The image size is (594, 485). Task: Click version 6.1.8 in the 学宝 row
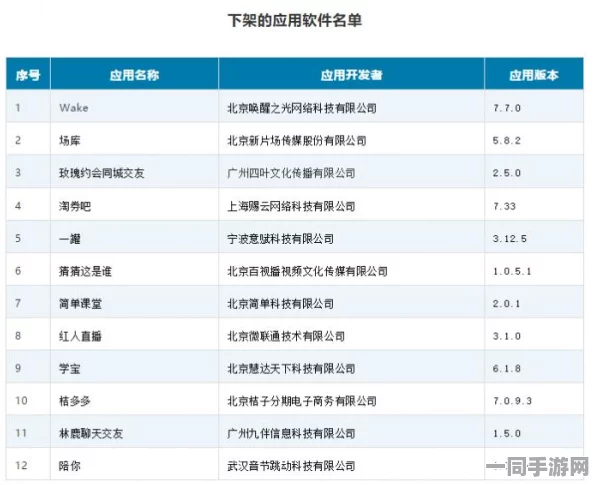[x=507, y=368]
